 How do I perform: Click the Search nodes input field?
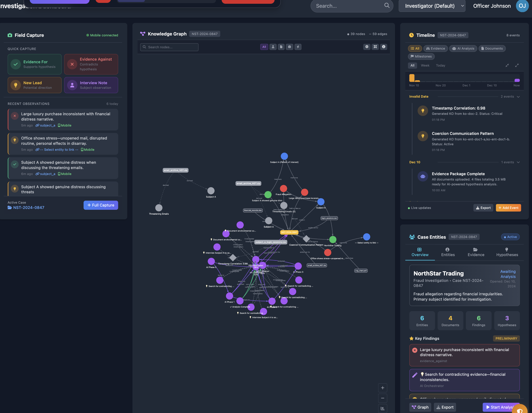(x=169, y=47)
